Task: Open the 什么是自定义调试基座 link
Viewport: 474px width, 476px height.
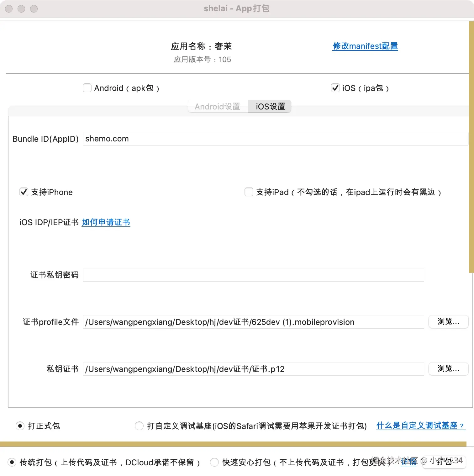Action: click(x=421, y=426)
